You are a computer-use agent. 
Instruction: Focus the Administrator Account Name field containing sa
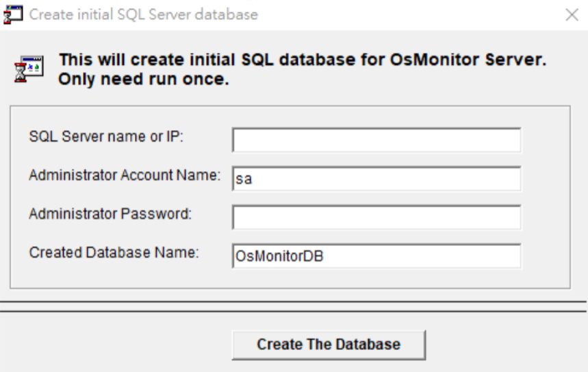click(x=376, y=179)
